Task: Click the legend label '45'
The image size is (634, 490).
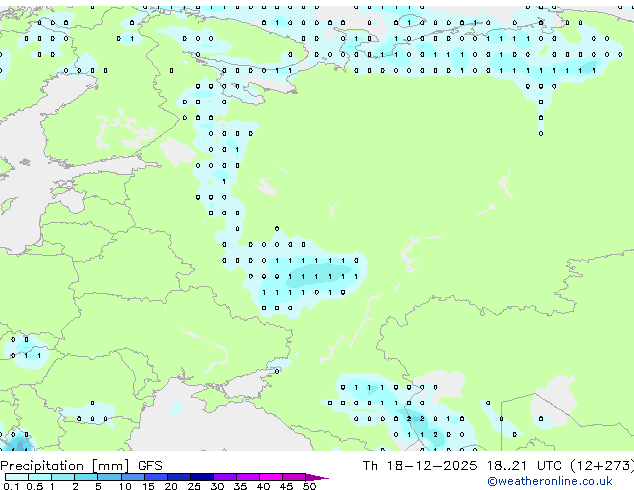Action: click(x=286, y=486)
